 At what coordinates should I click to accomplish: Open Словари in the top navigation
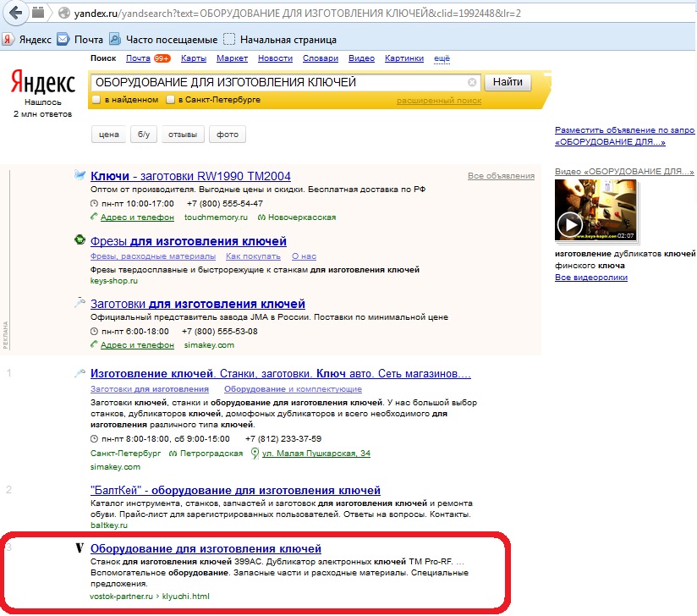point(321,58)
